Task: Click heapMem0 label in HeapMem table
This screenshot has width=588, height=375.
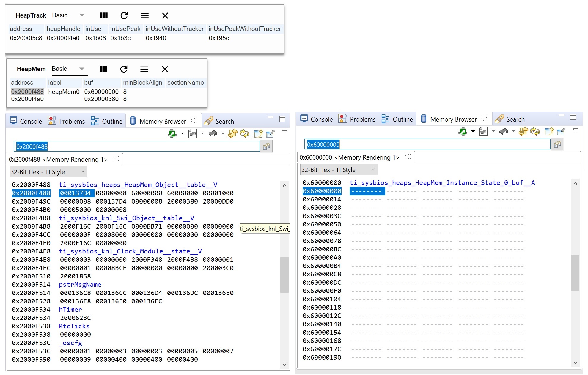Action: tap(64, 92)
